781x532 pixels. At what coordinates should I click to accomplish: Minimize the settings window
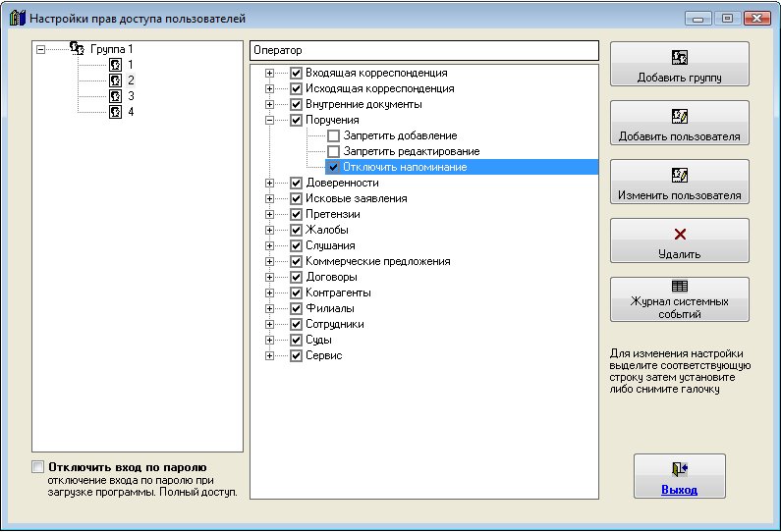pos(697,19)
